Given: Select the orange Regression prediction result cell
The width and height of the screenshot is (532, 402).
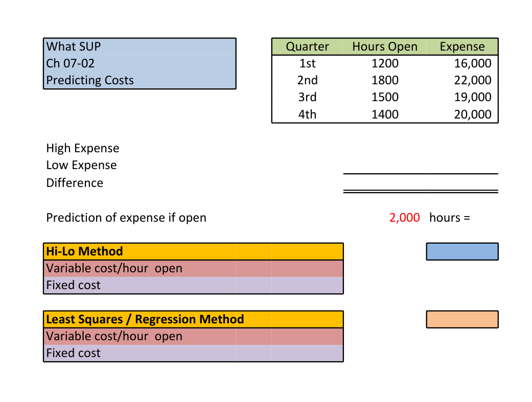Looking at the screenshot, I should [462, 319].
